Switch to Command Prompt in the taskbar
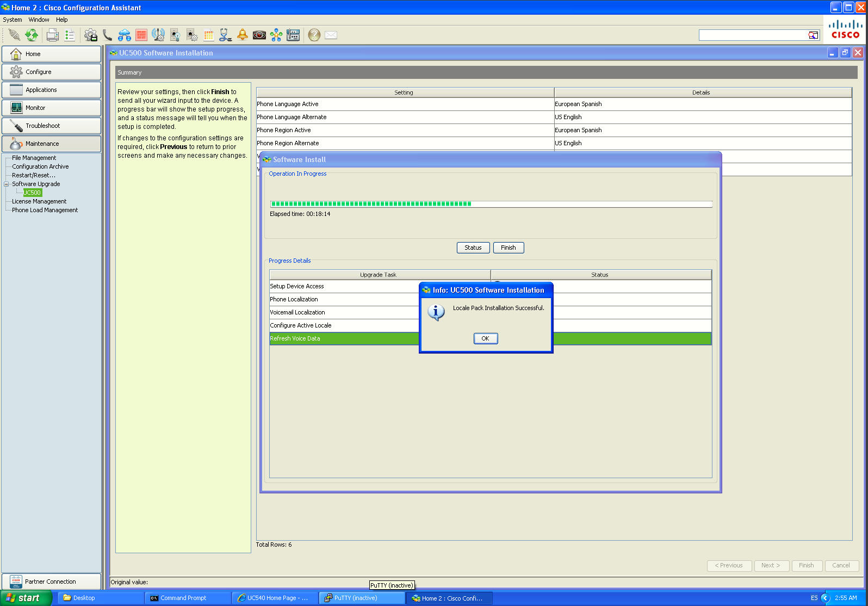The width and height of the screenshot is (868, 606). click(x=188, y=598)
